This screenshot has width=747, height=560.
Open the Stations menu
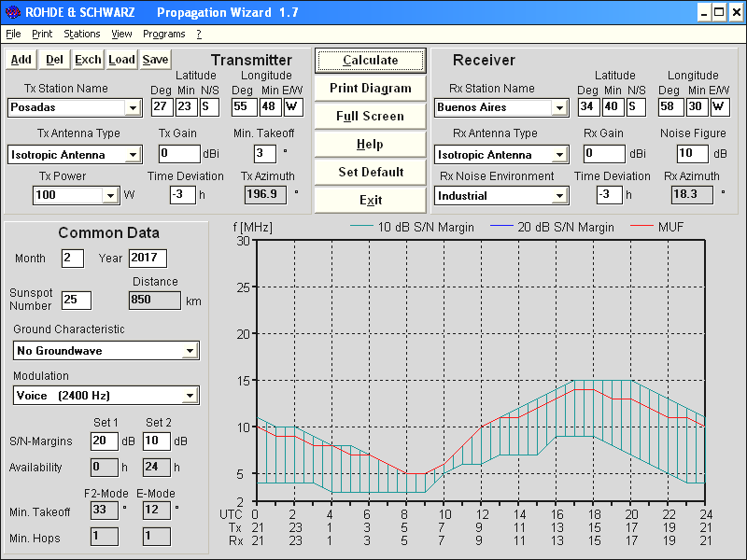pyautogui.click(x=82, y=34)
